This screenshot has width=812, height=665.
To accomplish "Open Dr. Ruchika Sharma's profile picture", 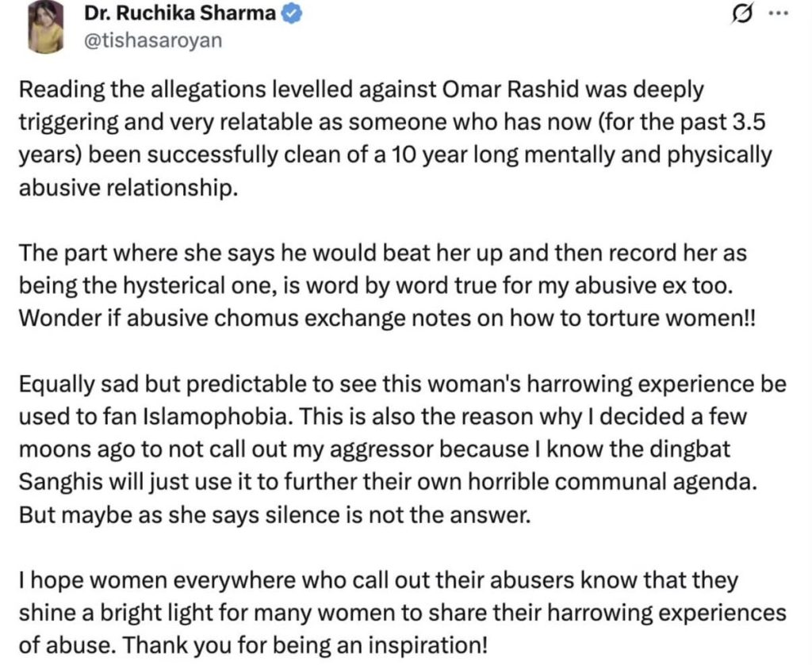I will [46, 28].
